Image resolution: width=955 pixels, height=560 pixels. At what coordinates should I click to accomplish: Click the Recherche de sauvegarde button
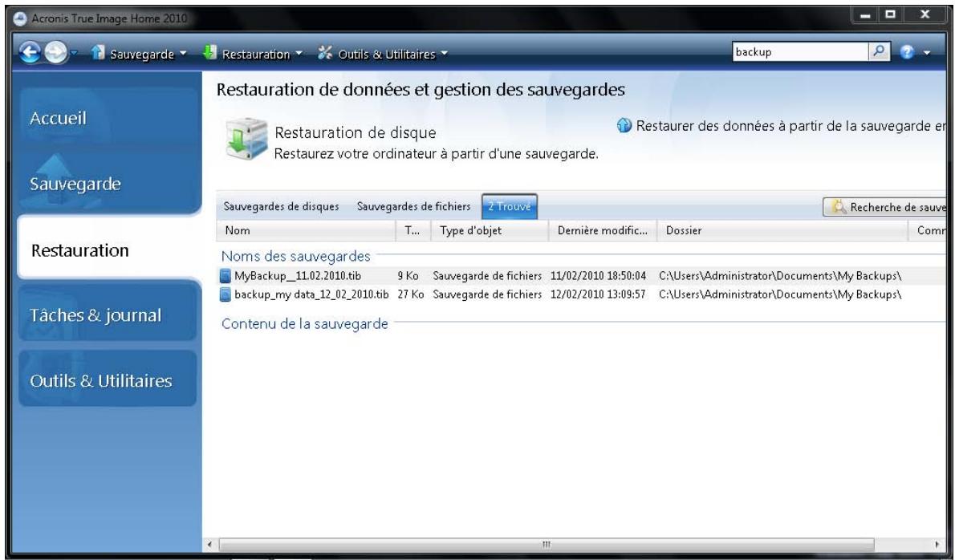pyautogui.click(x=884, y=207)
